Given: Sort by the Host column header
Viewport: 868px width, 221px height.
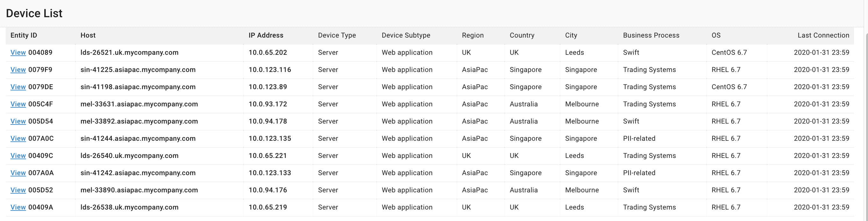Looking at the screenshot, I should 88,35.
